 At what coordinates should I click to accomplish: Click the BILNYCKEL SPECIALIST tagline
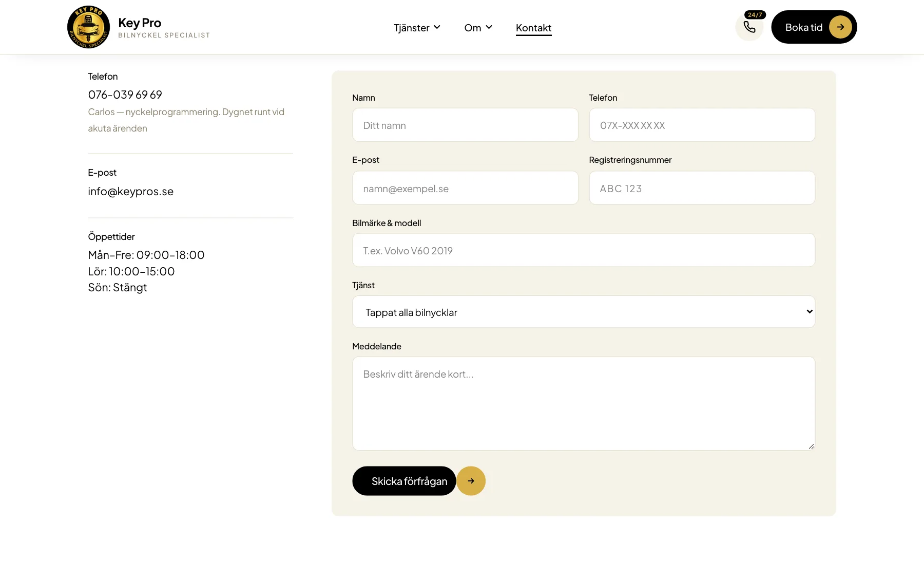point(164,35)
